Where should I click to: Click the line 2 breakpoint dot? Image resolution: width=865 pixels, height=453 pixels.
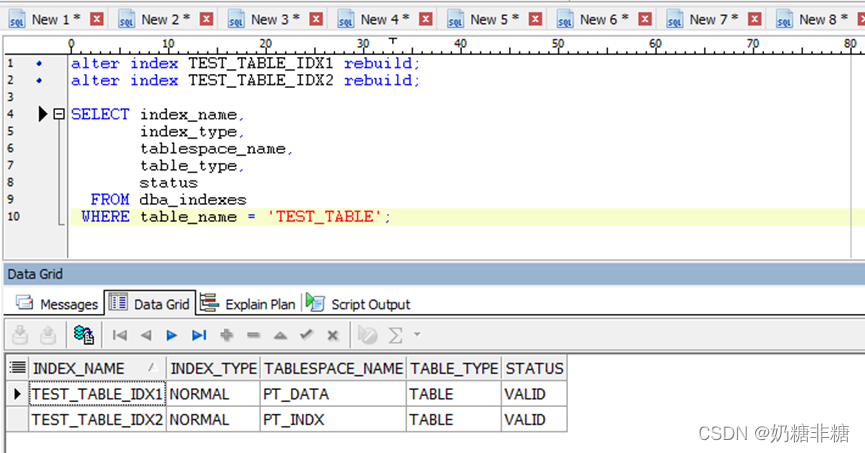[x=39, y=81]
